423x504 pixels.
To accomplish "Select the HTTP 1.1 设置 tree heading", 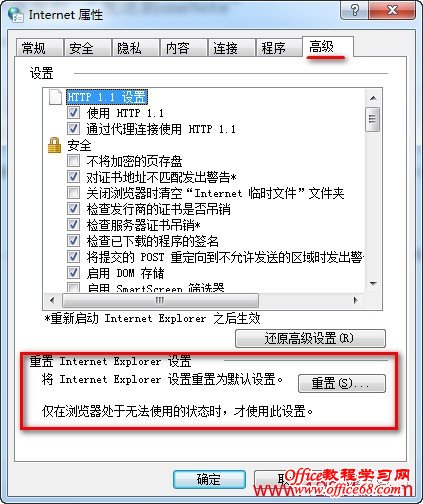I will pos(107,97).
